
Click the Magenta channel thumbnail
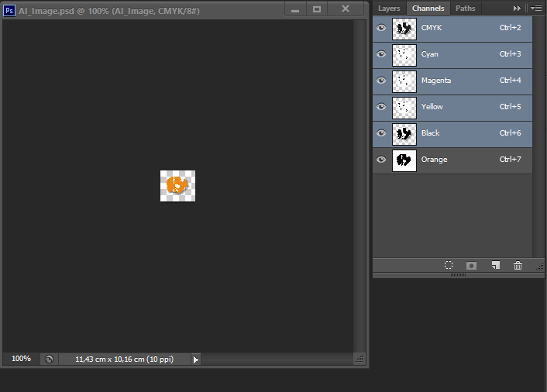[x=404, y=81]
